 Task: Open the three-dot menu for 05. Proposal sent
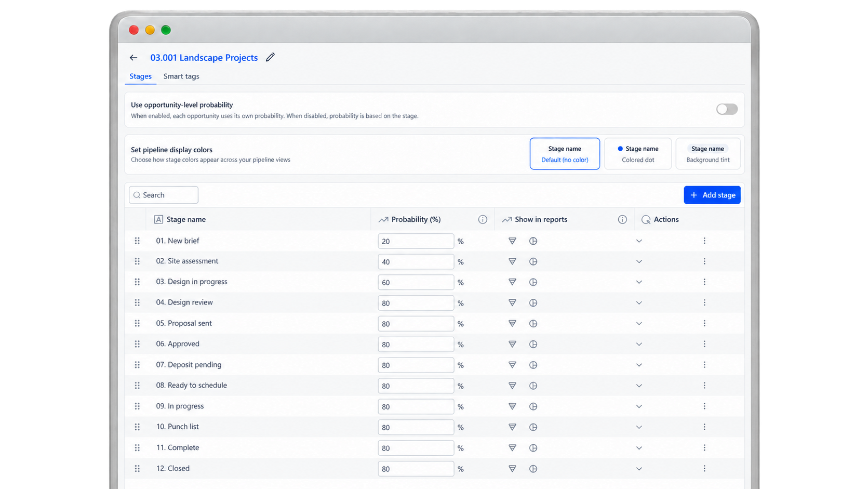(704, 323)
